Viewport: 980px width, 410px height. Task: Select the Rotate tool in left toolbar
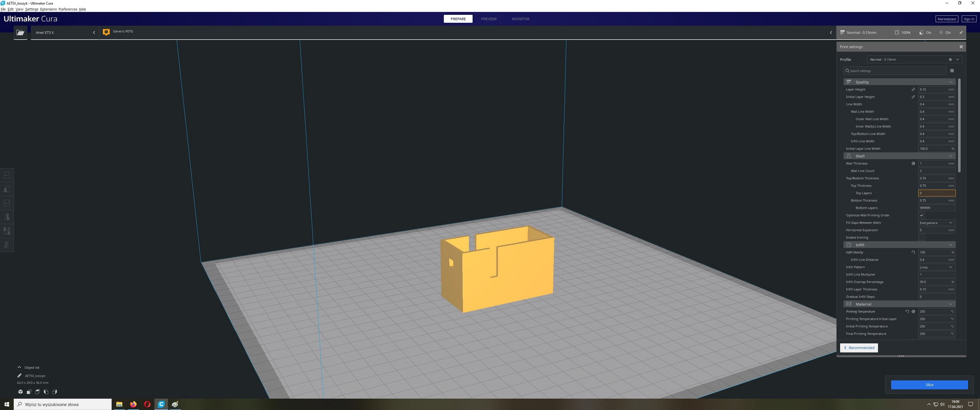(x=7, y=203)
